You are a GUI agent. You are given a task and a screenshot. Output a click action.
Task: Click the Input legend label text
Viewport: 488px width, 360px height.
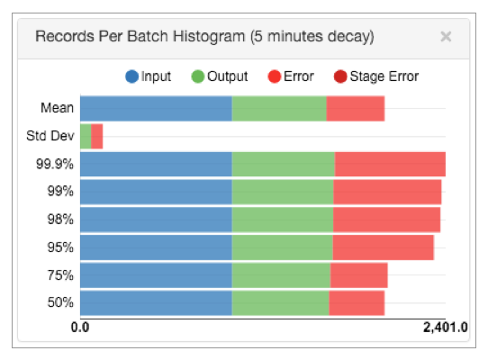tap(156, 76)
